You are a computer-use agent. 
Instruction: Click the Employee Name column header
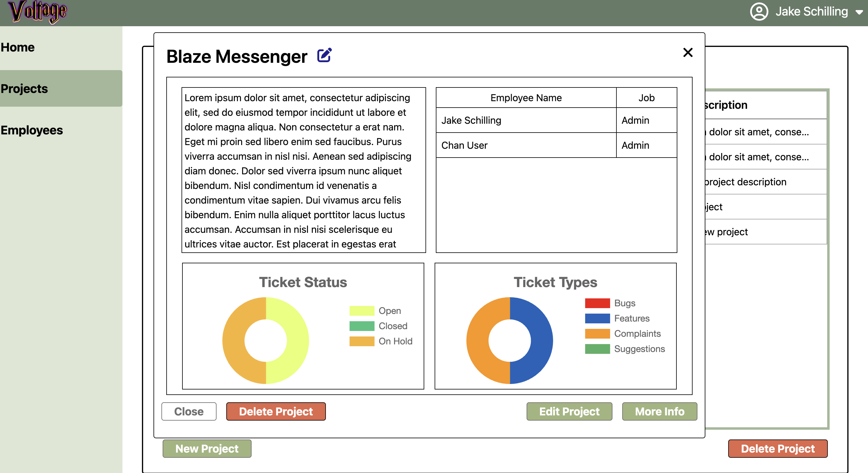526,98
